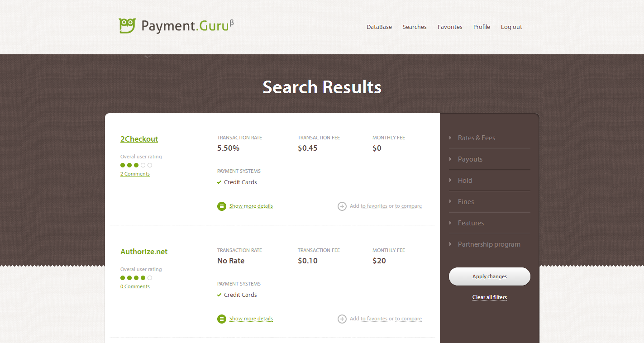Select Log out in the navigation

[x=511, y=27]
